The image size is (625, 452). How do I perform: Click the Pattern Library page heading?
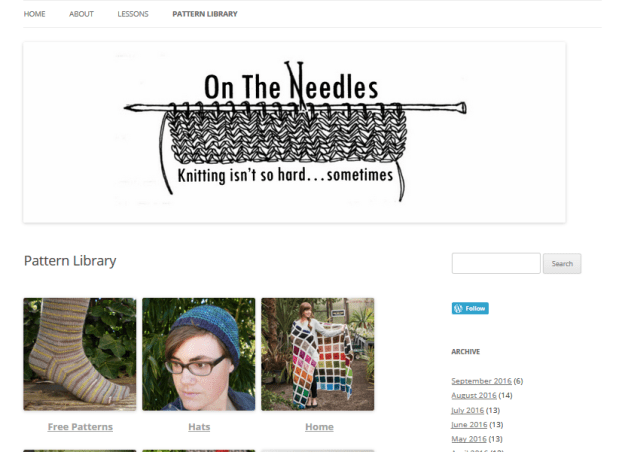click(x=70, y=261)
